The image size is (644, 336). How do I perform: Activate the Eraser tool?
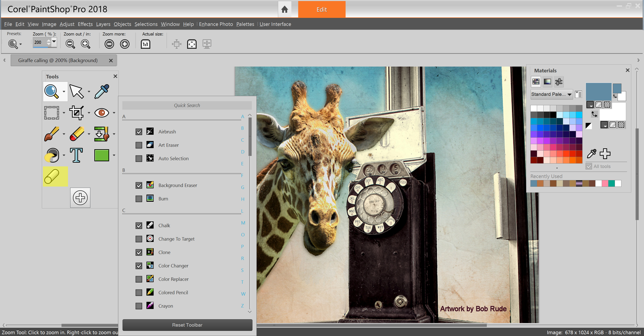[x=77, y=134]
